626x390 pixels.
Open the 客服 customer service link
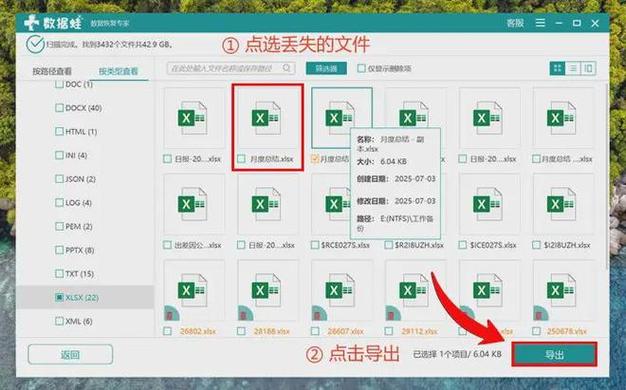[x=515, y=23]
